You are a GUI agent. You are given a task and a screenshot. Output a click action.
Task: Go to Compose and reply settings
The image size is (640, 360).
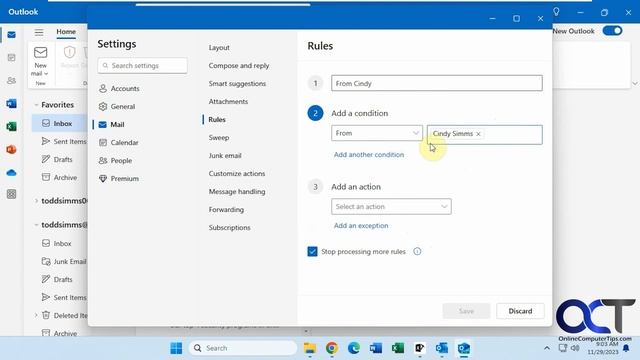(239, 66)
